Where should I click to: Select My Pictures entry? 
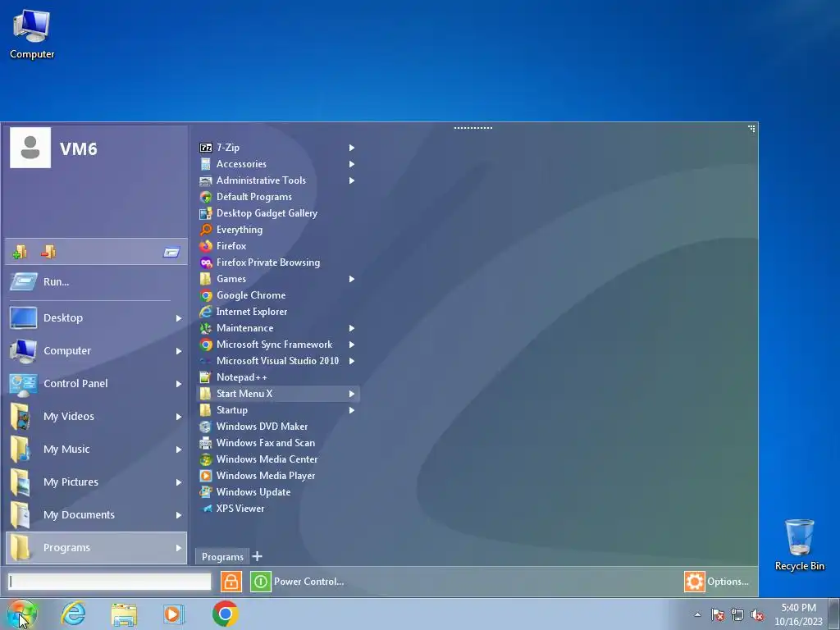[x=97, y=482]
